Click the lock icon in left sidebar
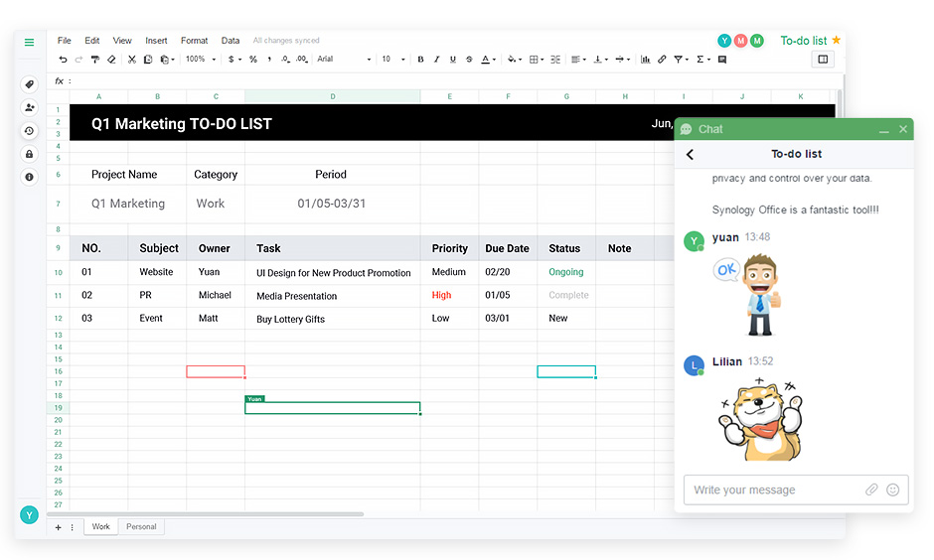 [x=29, y=154]
